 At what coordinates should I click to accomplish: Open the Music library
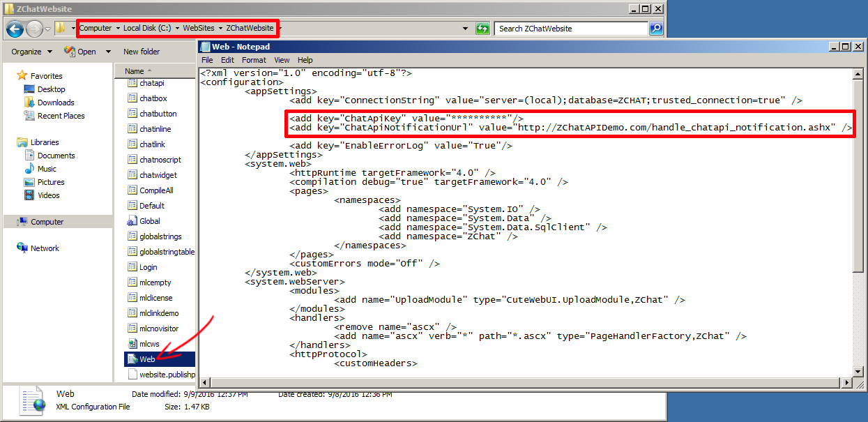coord(47,169)
